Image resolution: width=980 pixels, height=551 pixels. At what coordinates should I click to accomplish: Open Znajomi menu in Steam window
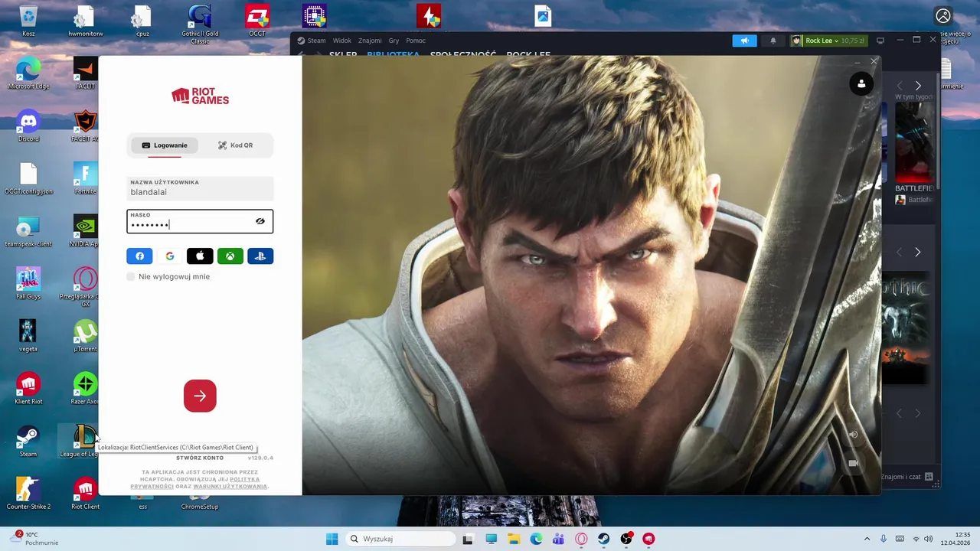[370, 41]
